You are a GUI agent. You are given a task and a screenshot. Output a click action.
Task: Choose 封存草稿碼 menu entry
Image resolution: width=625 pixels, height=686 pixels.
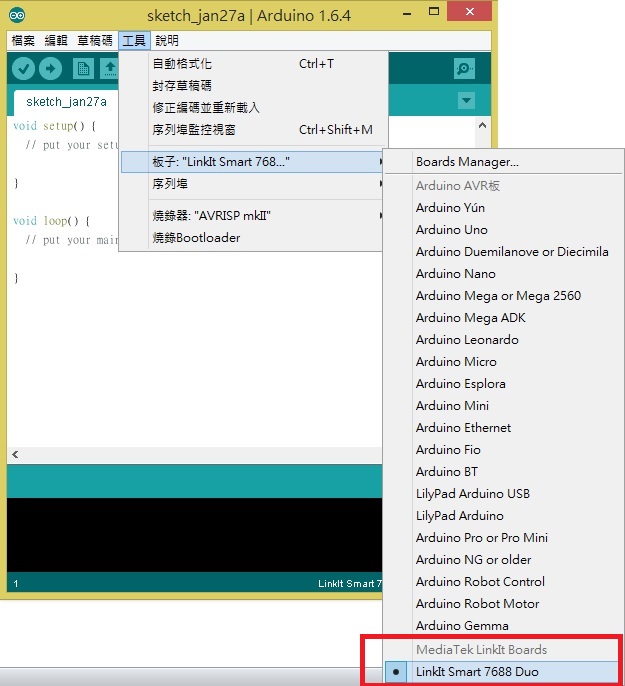point(254,86)
